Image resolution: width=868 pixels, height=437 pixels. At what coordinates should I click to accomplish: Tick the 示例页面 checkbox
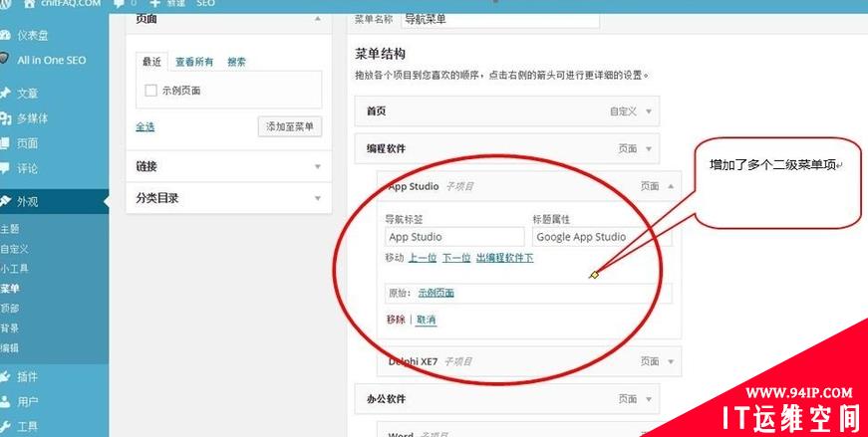150,91
